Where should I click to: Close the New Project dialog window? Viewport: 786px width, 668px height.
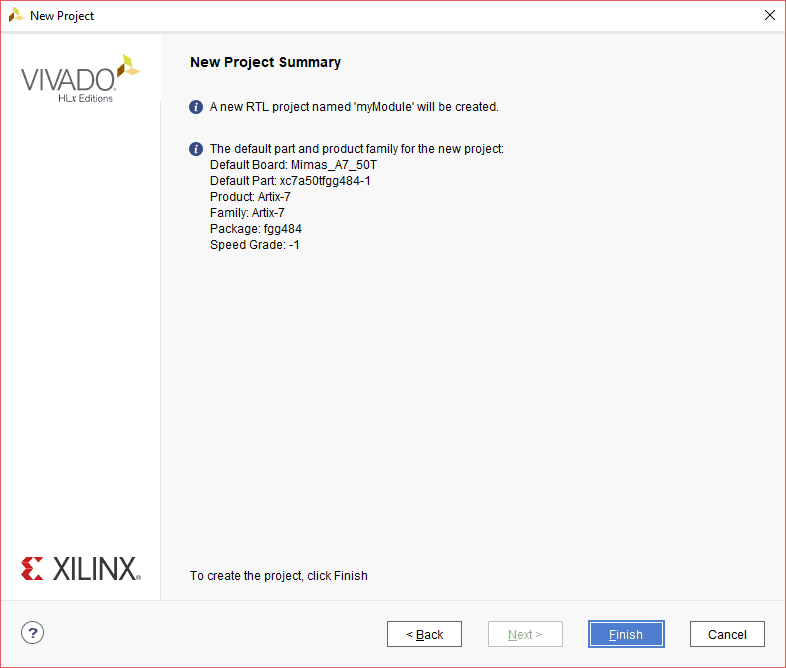click(x=769, y=16)
